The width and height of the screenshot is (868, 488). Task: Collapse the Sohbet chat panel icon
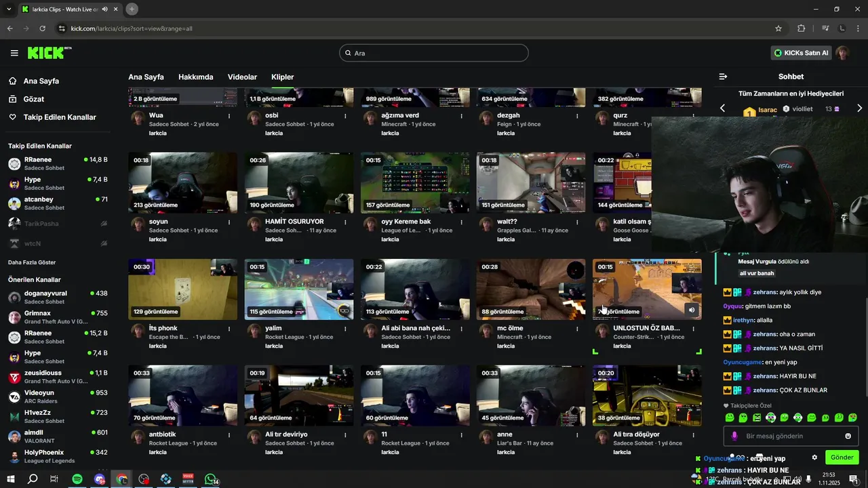coord(723,77)
